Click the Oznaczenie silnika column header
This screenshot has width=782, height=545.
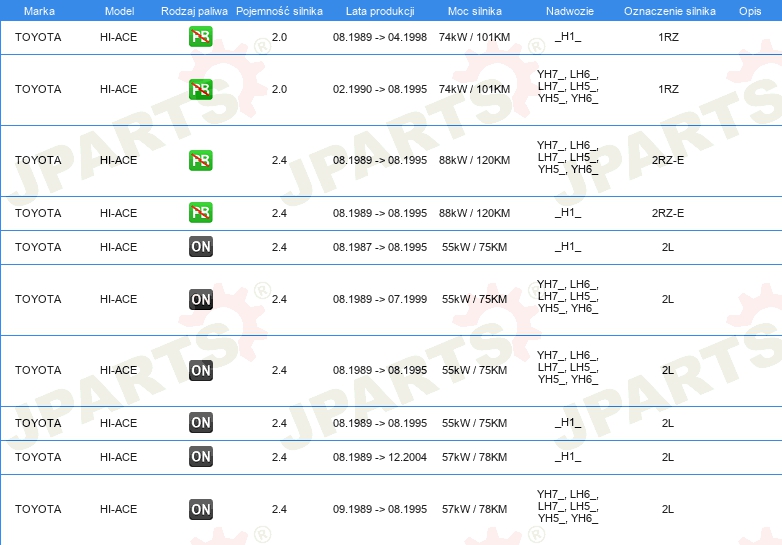coord(669,11)
